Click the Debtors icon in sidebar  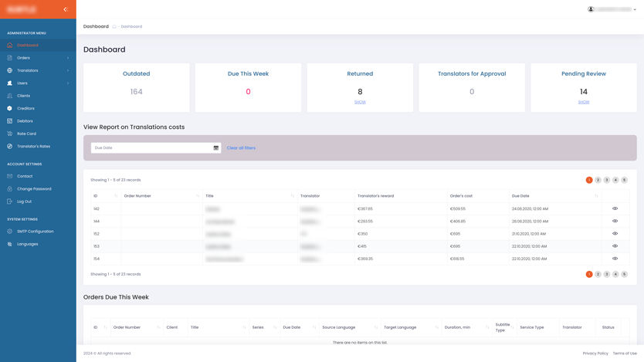10,121
